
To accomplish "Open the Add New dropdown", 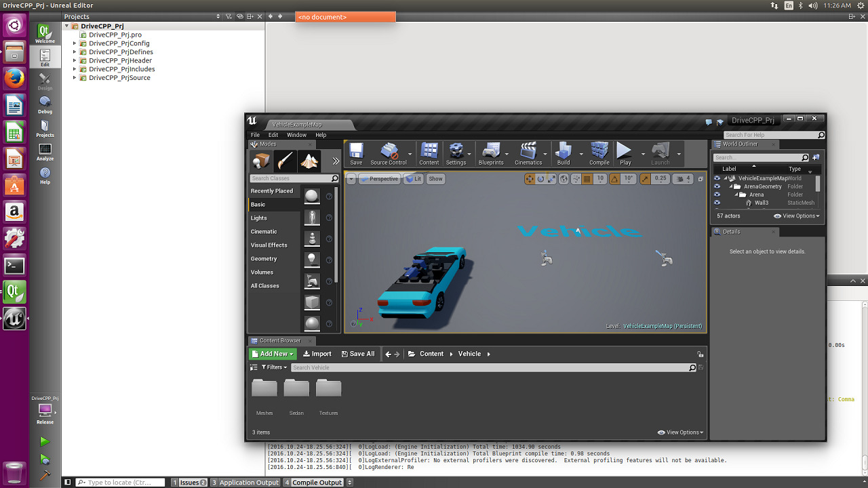I will [273, 354].
